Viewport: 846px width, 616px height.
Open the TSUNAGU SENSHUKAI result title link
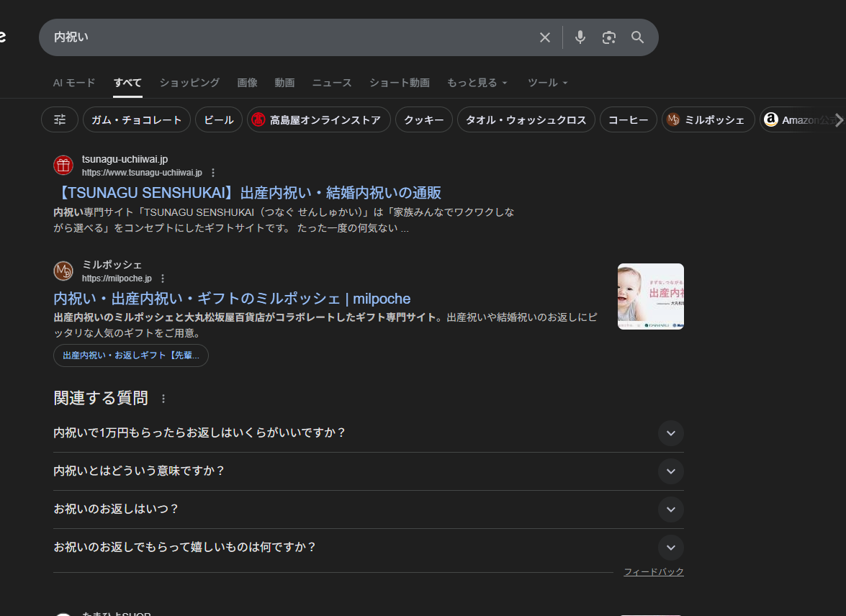(x=247, y=193)
